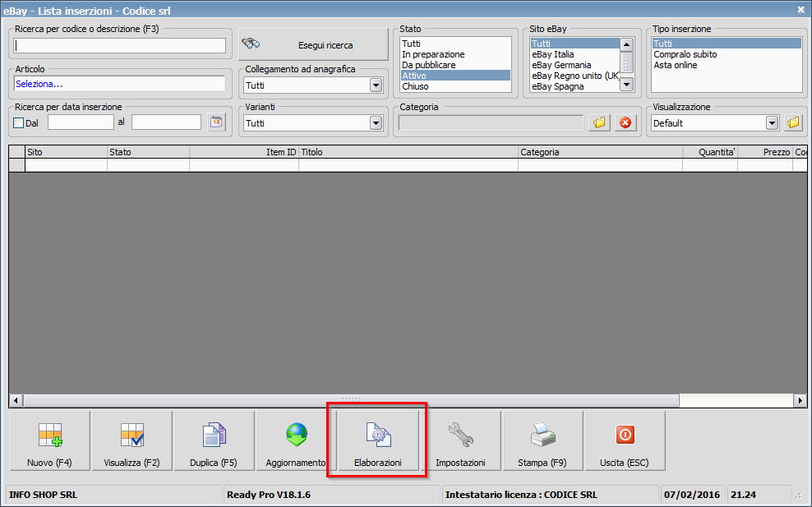Viewport: 812px width, 507px height.
Task: Select eBay Regno unito (UK) site
Action: coord(574,76)
